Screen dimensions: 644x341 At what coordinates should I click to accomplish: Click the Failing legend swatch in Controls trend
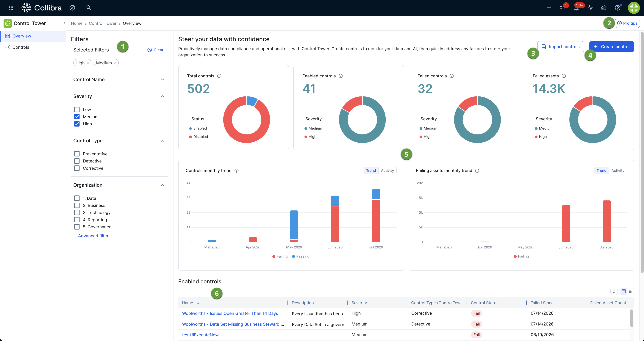[x=274, y=256]
